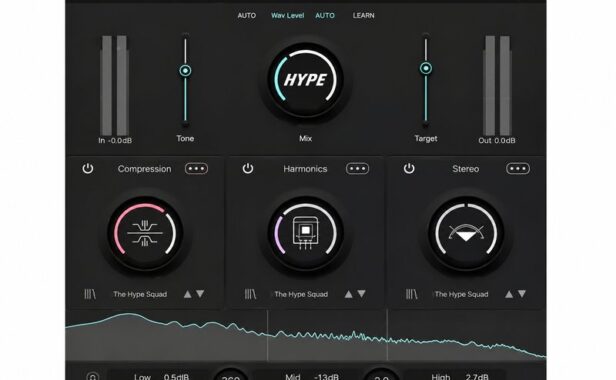Click the low-mid crossover line on the spectrum
This screenshot has width=616, height=380.
coord(268,335)
